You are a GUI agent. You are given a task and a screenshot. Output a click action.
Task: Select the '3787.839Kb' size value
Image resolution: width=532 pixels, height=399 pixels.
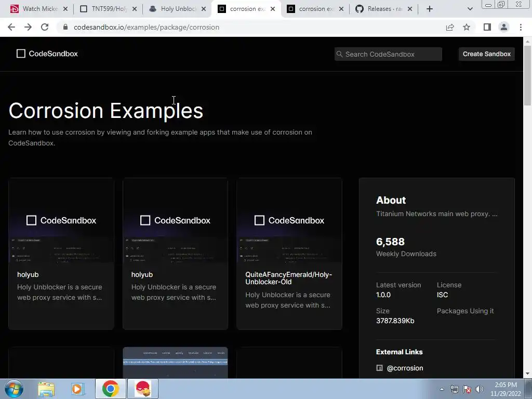tap(395, 321)
